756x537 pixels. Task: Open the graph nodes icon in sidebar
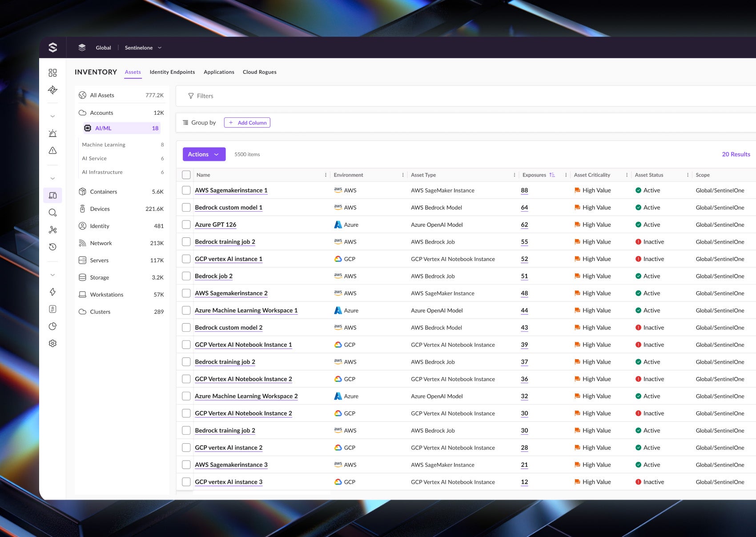(52, 230)
